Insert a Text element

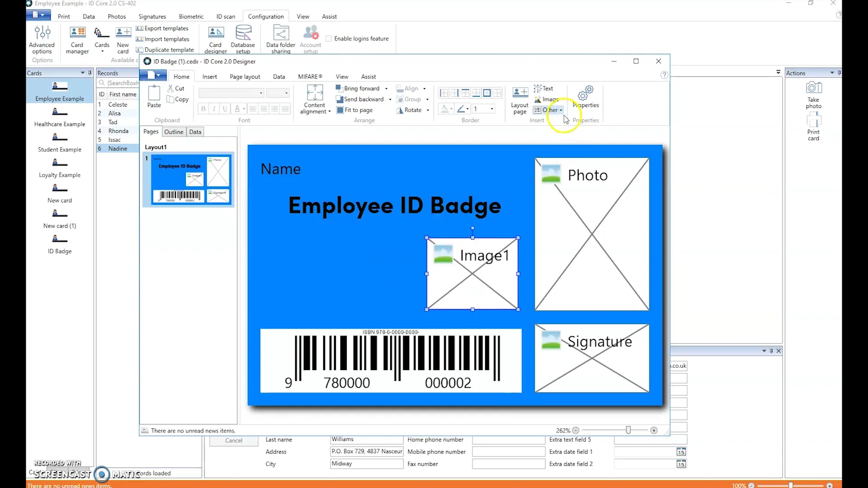click(x=543, y=89)
